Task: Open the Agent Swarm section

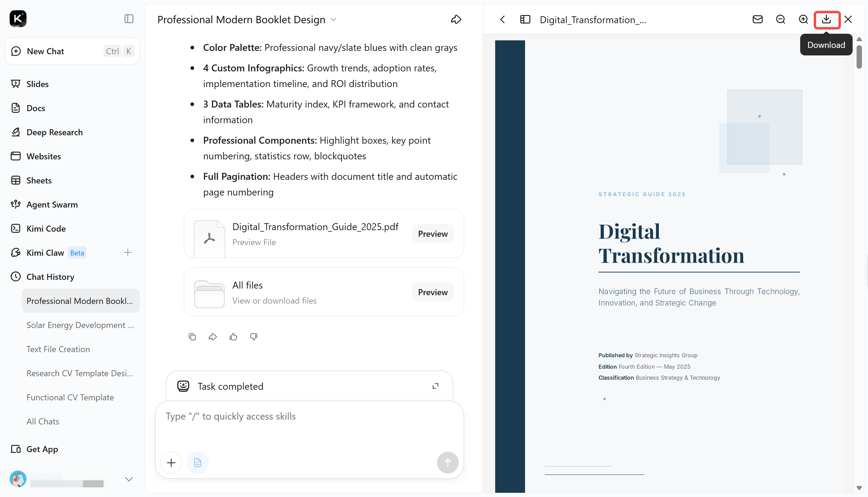Action: click(x=52, y=205)
